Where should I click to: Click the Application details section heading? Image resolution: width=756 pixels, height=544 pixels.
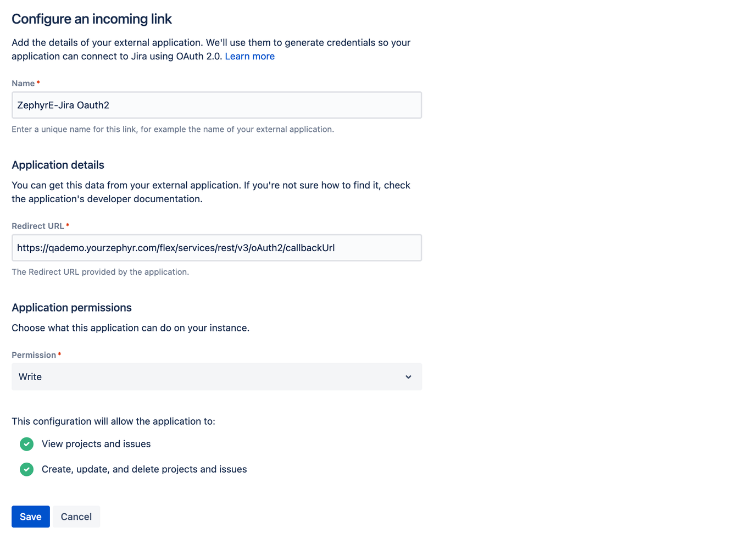coord(58,165)
